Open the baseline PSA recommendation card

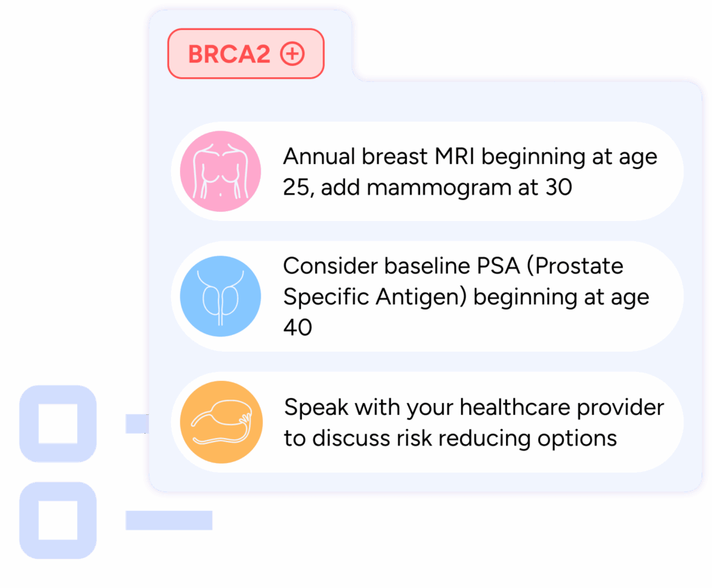[428, 296]
